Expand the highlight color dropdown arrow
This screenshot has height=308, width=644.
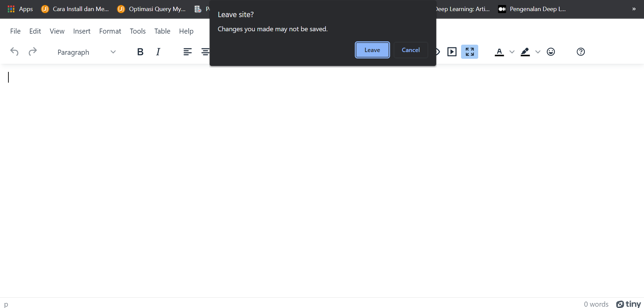click(x=538, y=52)
